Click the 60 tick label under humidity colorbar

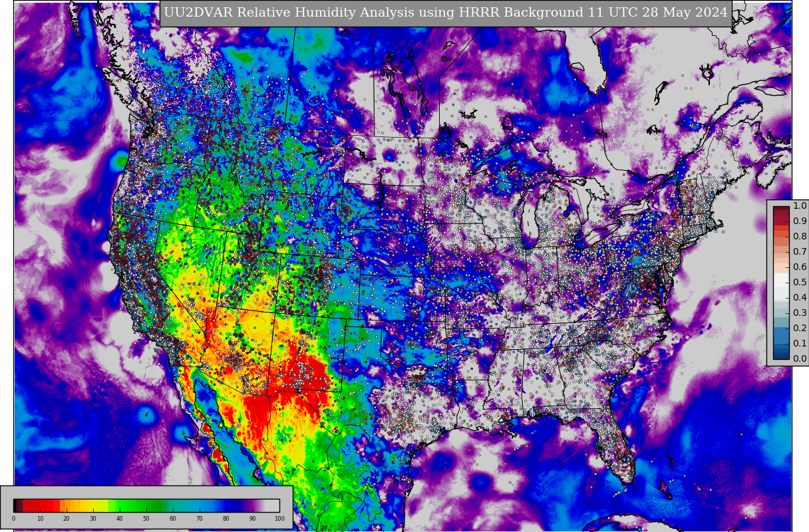(173, 519)
